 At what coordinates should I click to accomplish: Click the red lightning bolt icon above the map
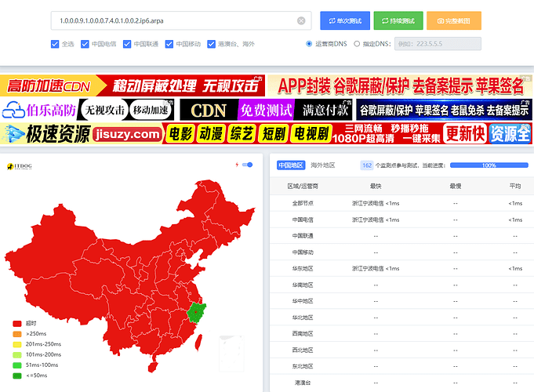tap(237, 165)
